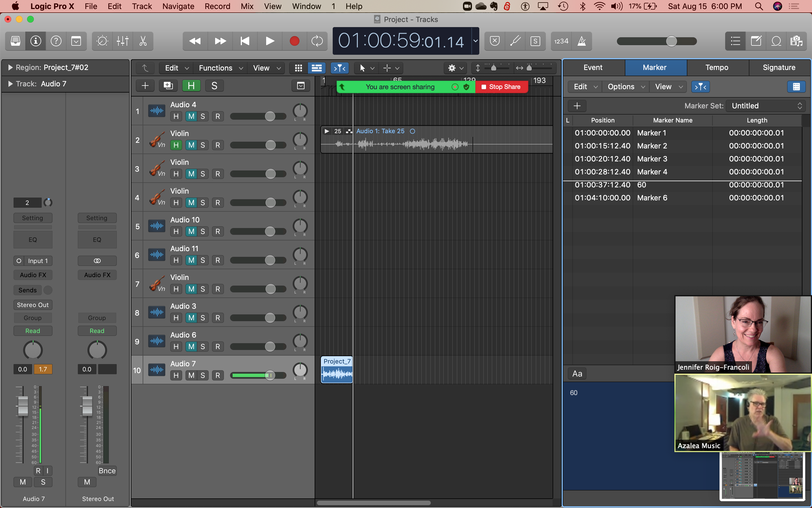Click the Catch Playhead button in tracks area
Viewport: 812px width, 508px height.
[x=339, y=68]
